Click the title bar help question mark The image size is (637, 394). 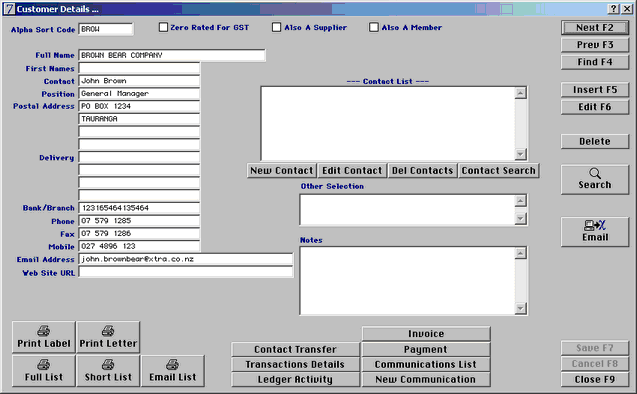614,9
